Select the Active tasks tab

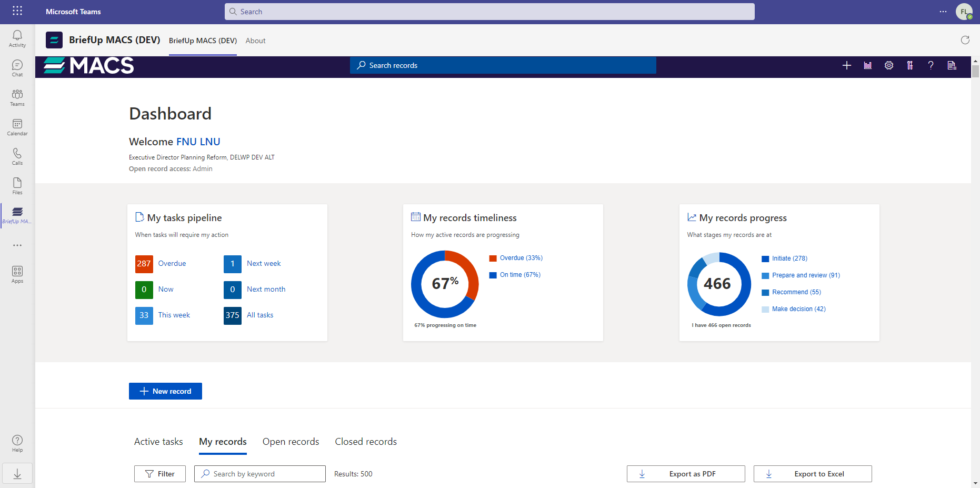[x=158, y=442]
